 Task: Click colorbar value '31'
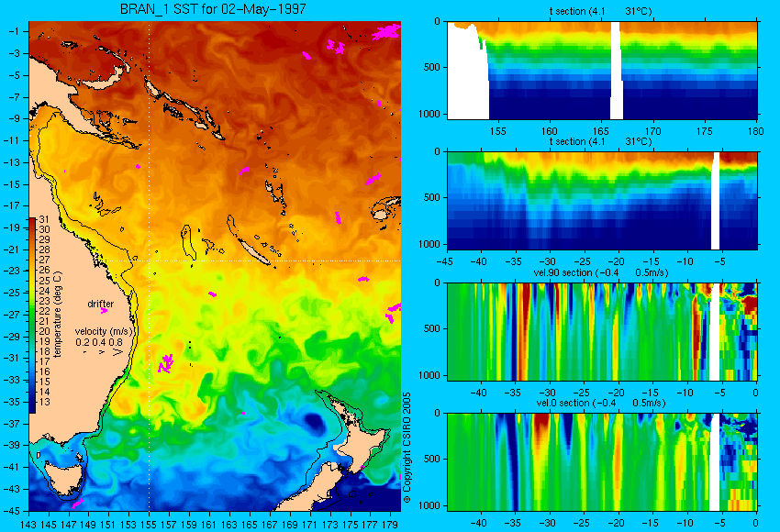[x=44, y=219]
